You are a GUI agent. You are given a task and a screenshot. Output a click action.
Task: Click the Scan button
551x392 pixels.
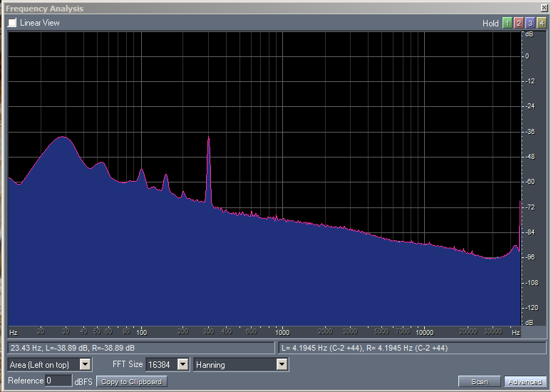[x=479, y=382]
